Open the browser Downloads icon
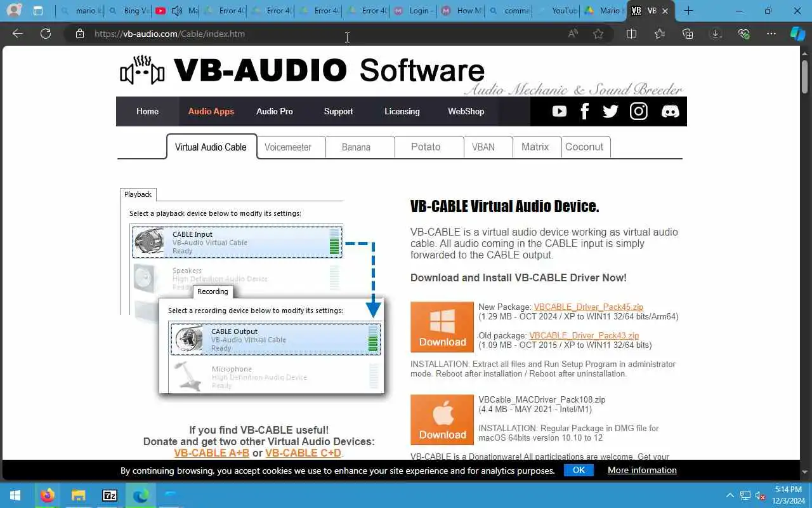The height and width of the screenshot is (508, 812). [x=716, y=34]
